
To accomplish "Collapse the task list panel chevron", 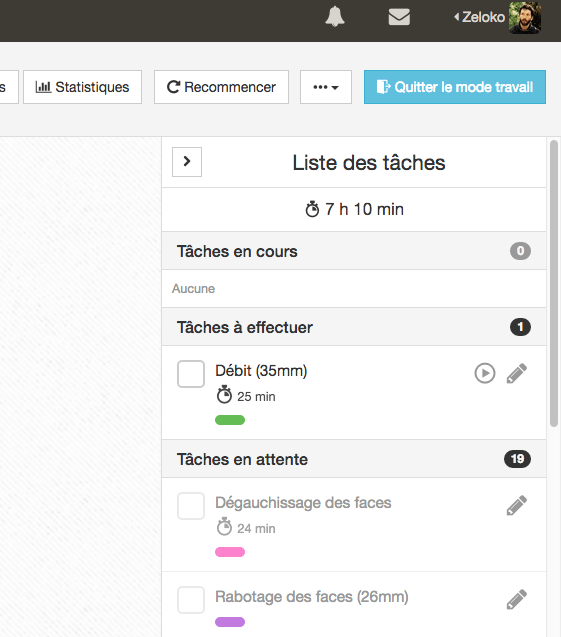I will coord(187,162).
